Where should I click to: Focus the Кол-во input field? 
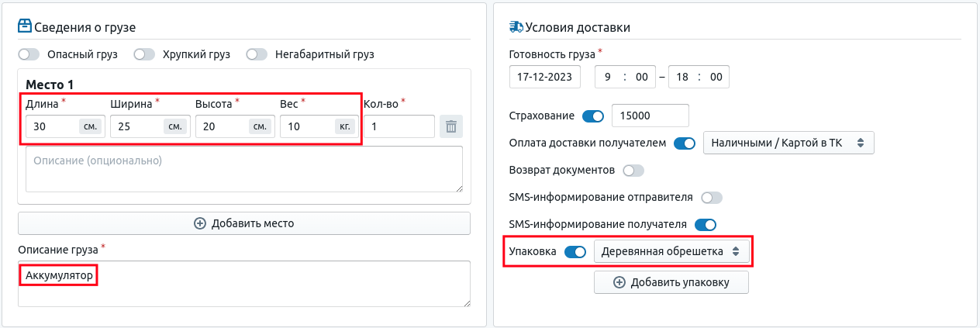399,126
